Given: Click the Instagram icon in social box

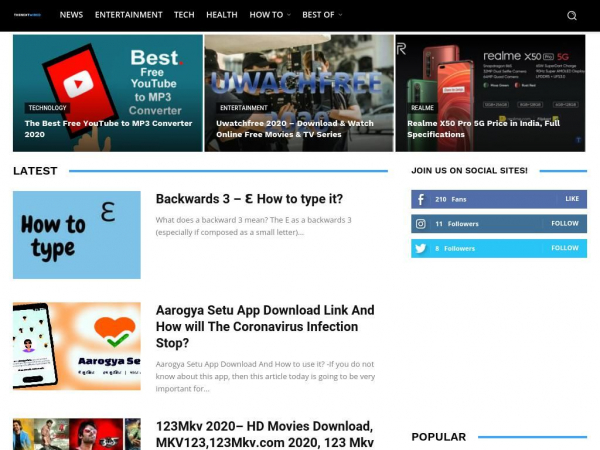Looking at the screenshot, I should pos(421,224).
